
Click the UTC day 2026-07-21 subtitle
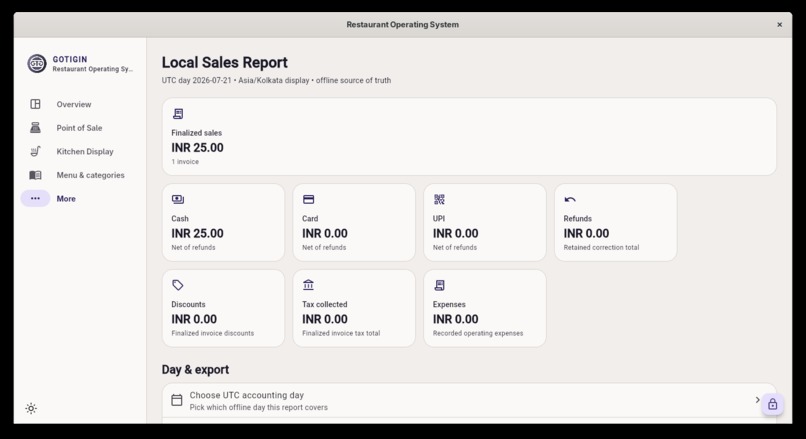277,81
